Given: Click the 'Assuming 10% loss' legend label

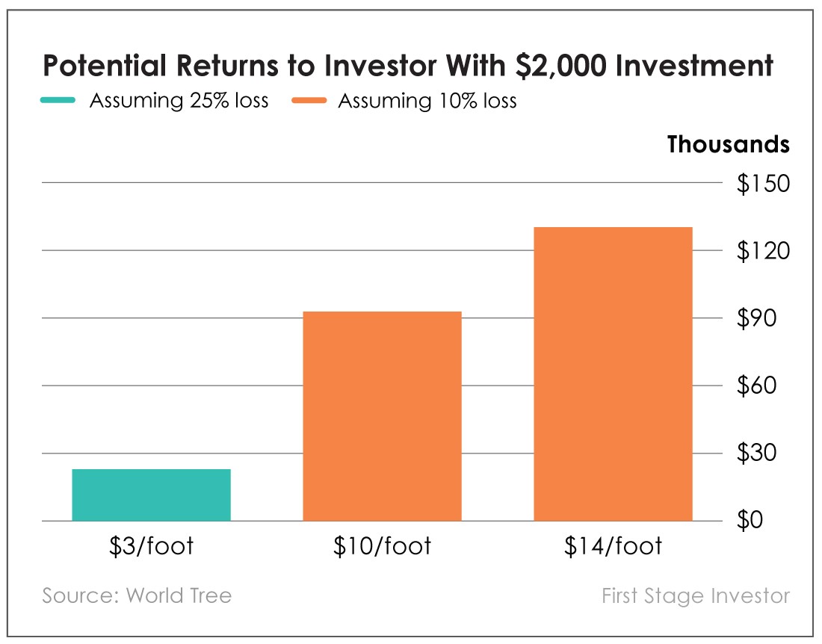Looking at the screenshot, I should (427, 101).
